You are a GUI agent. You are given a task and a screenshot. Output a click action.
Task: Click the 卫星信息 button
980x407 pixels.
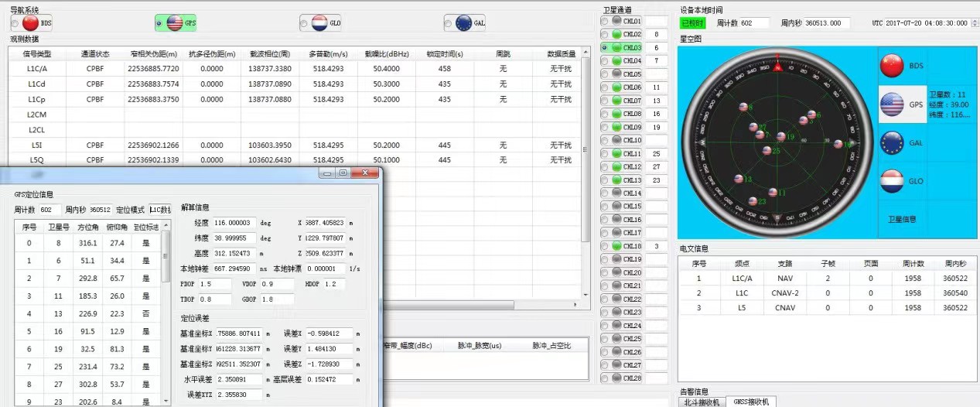click(x=901, y=219)
